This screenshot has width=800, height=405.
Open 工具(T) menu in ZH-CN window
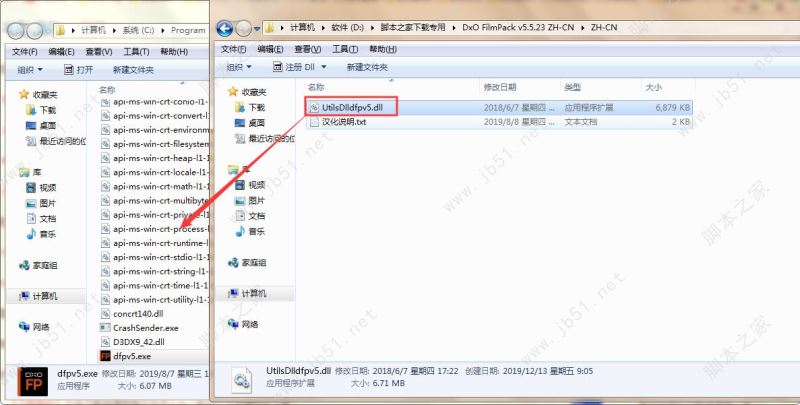pyautogui.click(x=345, y=49)
